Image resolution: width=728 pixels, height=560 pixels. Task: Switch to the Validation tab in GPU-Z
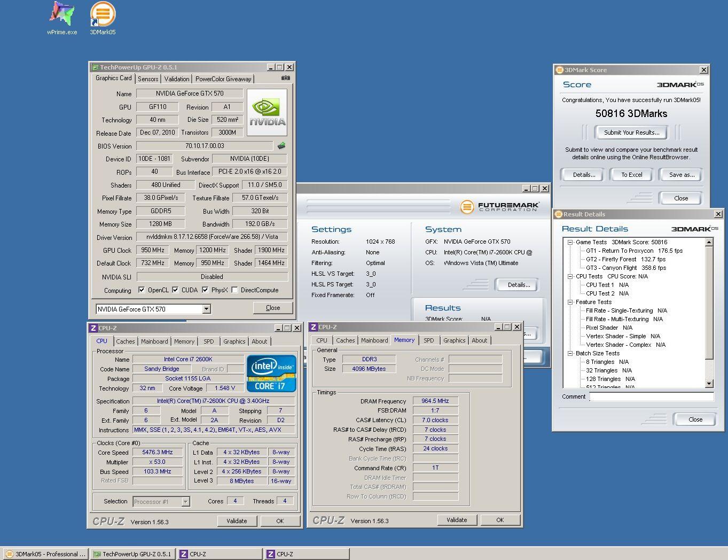177,79
